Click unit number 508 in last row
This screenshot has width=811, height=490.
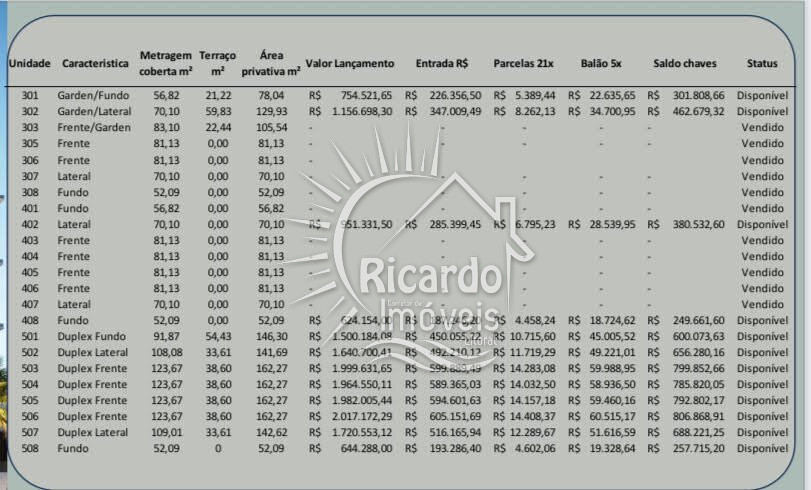[30, 449]
